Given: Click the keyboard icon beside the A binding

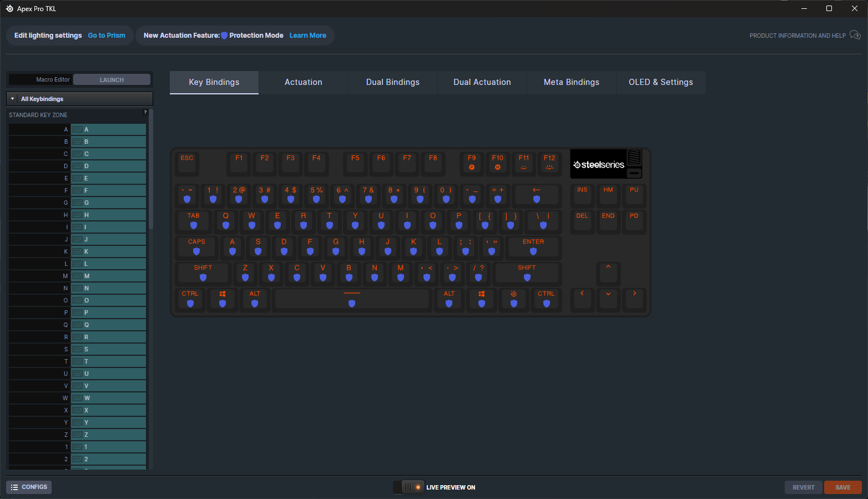Looking at the screenshot, I should tap(78, 129).
